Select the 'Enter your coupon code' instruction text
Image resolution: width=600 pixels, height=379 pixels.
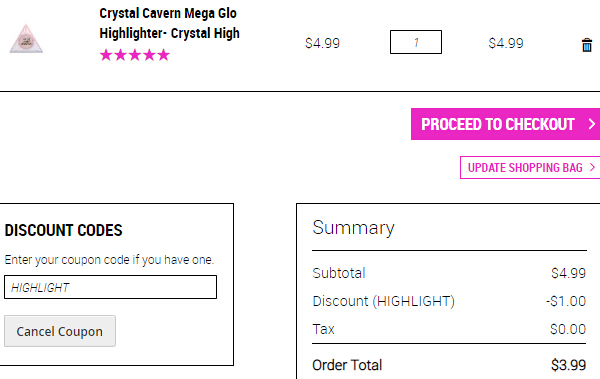tap(109, 260)
